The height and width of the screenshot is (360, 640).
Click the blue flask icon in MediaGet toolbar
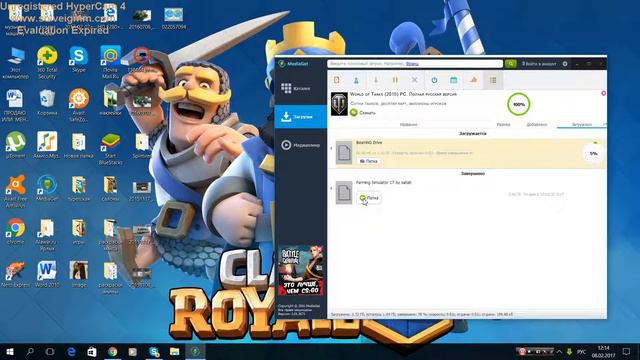[x=356, y=80]
